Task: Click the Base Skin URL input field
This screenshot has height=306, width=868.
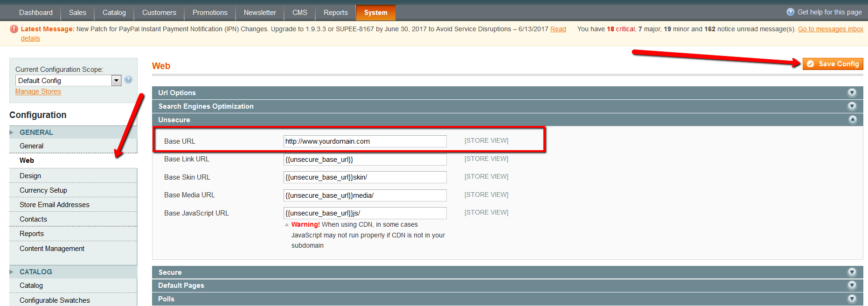Action: point(365,177)
